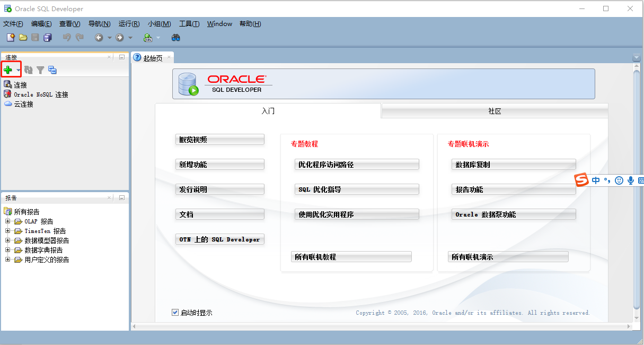Switch to the 社区 tab on start page
This screenshot has height=345, width=644.
pos(494,111)
